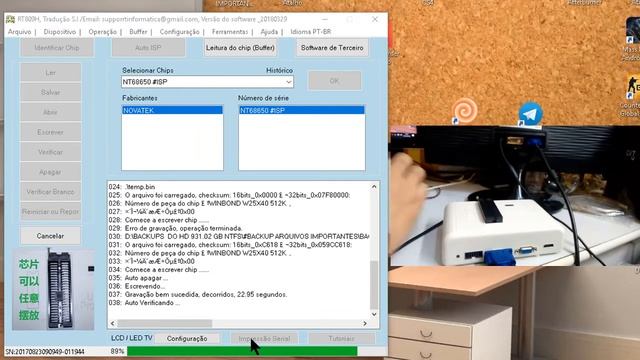Click the 89% progress value

117,351
